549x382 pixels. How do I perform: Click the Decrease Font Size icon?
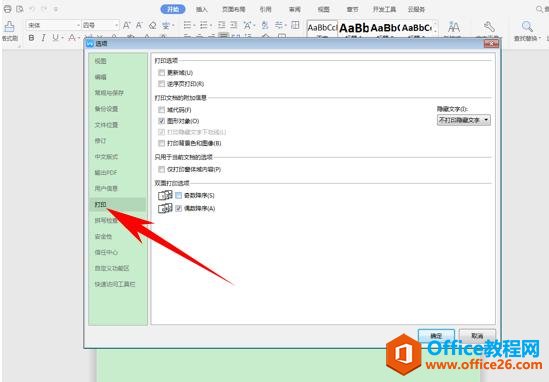tap(139, 25)
